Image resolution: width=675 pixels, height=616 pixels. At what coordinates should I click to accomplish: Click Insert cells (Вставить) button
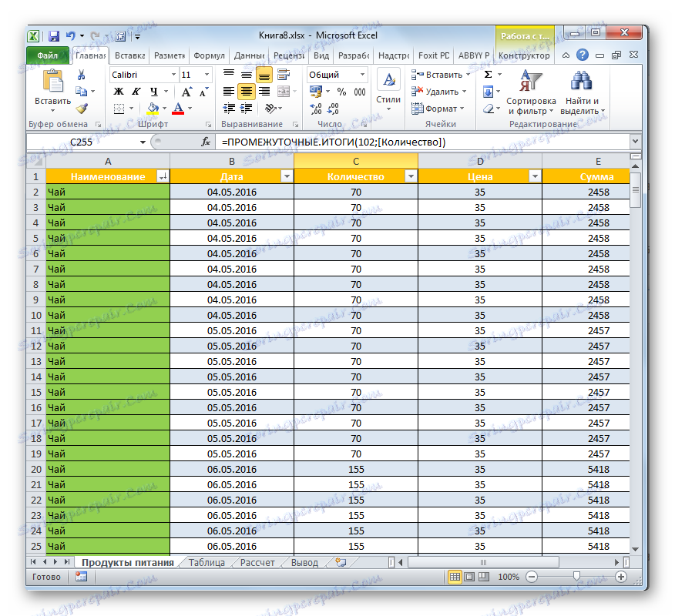(441, 75)
